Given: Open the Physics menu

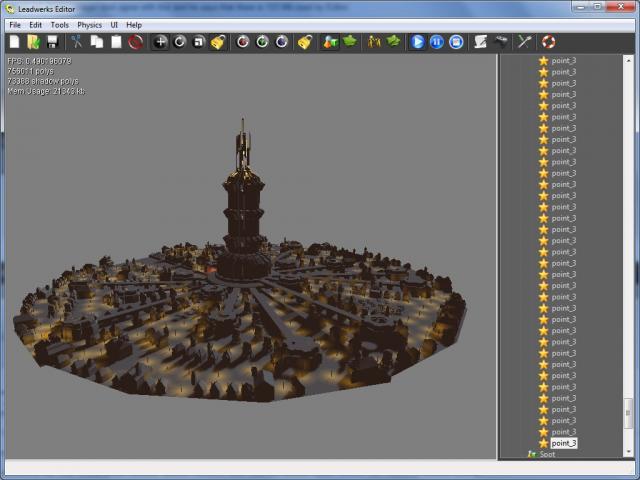Looking at the screenshot, I should [x=90, y=24].
